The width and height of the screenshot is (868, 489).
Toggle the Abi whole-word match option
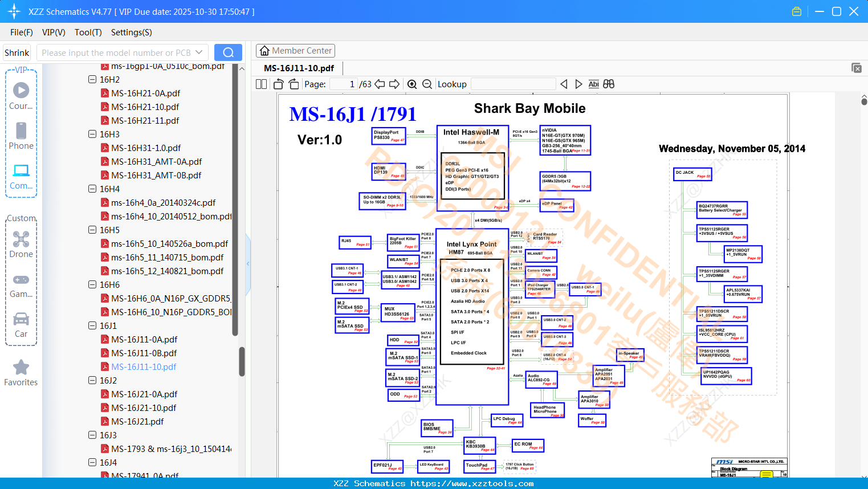point(593,84)
